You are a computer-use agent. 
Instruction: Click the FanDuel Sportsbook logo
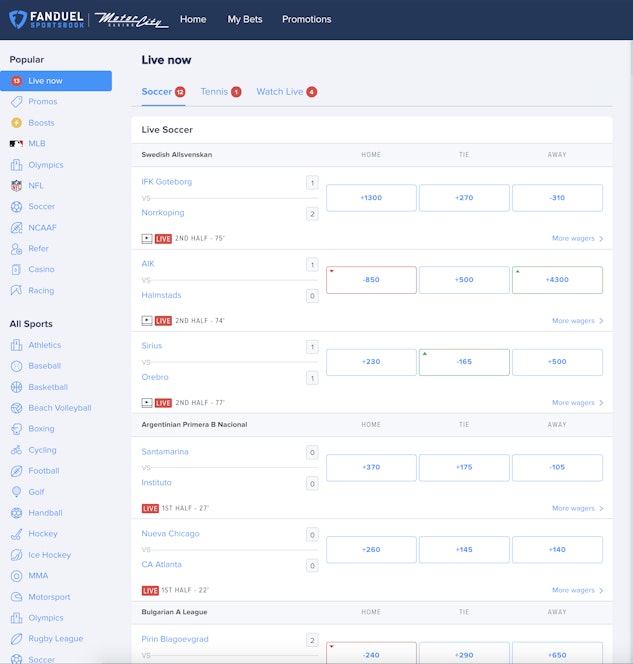click(x=46, y=19)
